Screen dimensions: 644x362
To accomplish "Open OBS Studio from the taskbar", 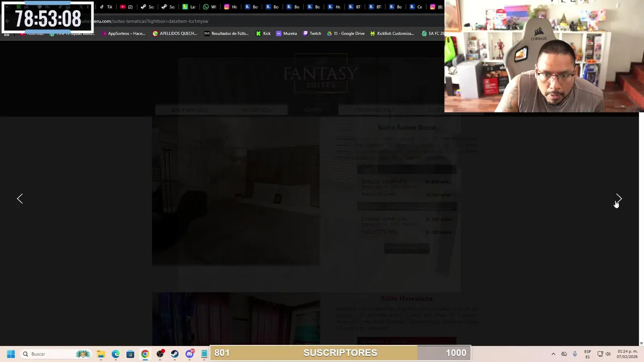I will [x=160, y=354].
